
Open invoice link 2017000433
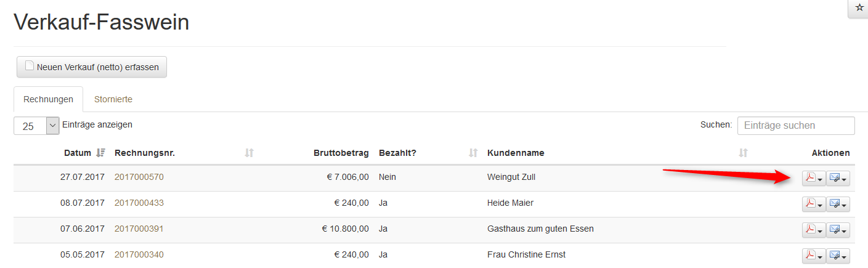[139, 203]
